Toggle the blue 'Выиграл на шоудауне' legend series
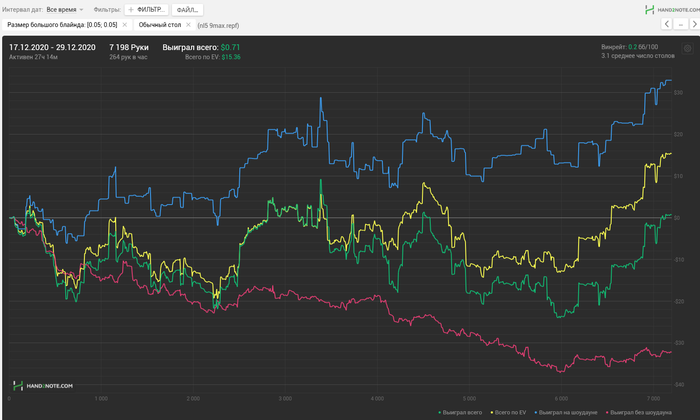The height and width of the screenshot is (420, 700). 568,411
